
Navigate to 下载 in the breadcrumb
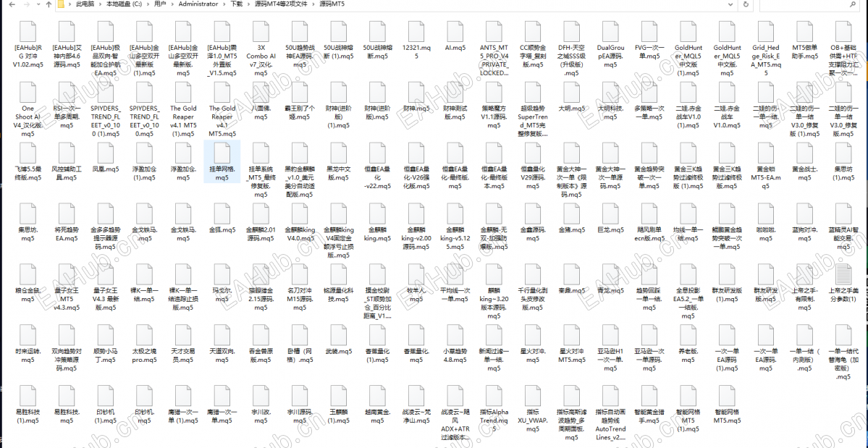237,4
